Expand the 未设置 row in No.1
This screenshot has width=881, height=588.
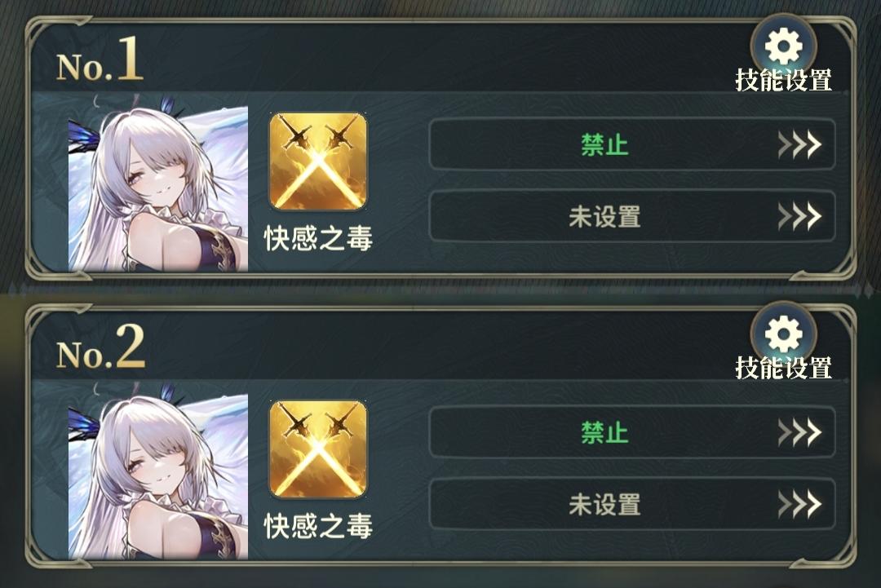[x=632, y=216]
